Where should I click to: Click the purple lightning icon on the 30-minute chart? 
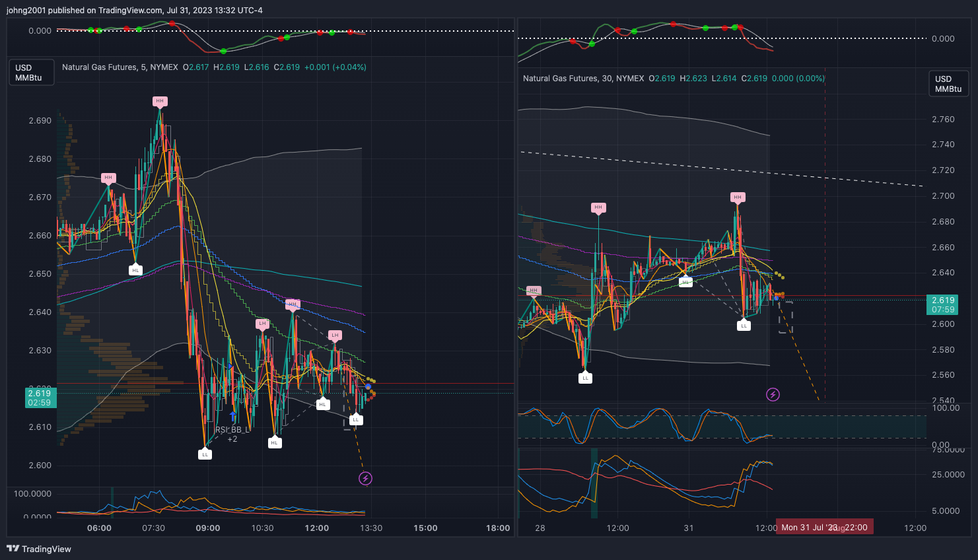point(773,395)
